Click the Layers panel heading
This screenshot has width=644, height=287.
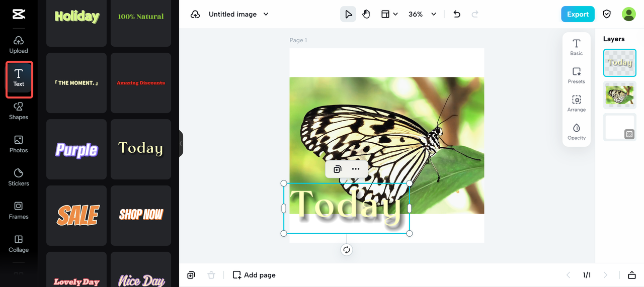pyautogui.click(x=614, y=39)
